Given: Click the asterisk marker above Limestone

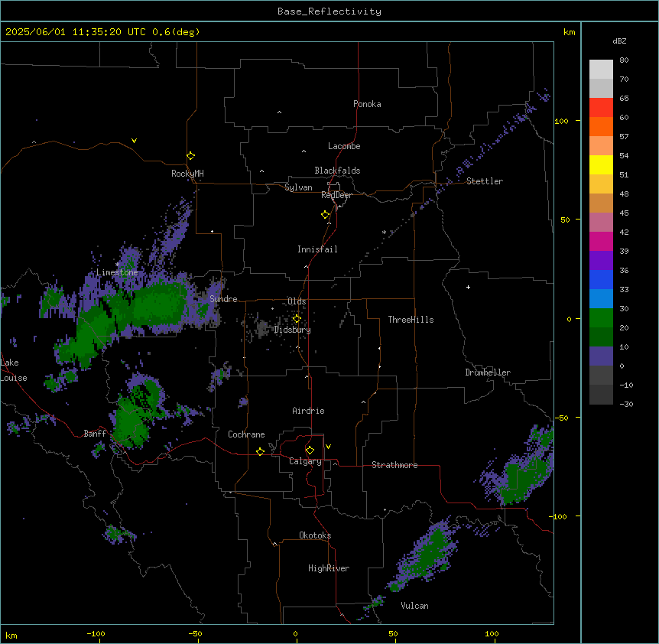Looking at the screenshot, I should [x=118, y=264].
